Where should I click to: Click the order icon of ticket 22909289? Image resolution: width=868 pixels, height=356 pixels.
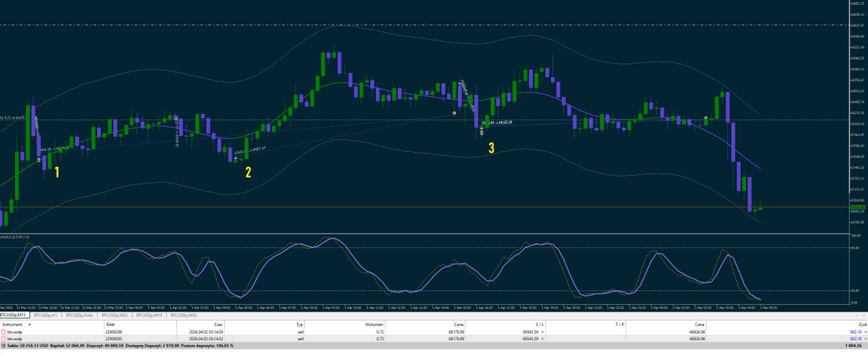pos(4,331)
